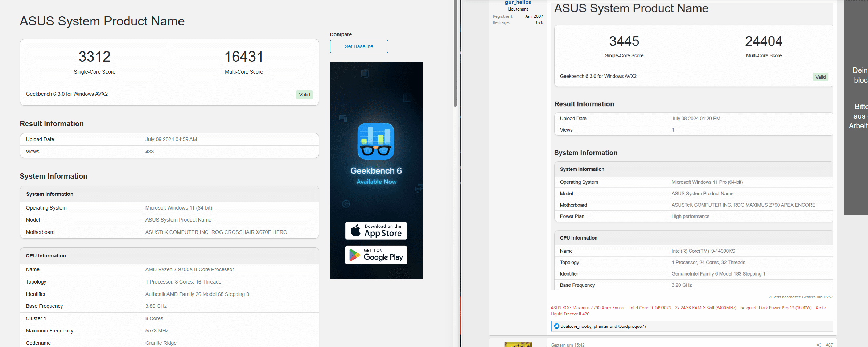The image size is (868, 347).
Task: Click 'July 08 2024 01:20 PM' upload date
Action: coord(696,119)
